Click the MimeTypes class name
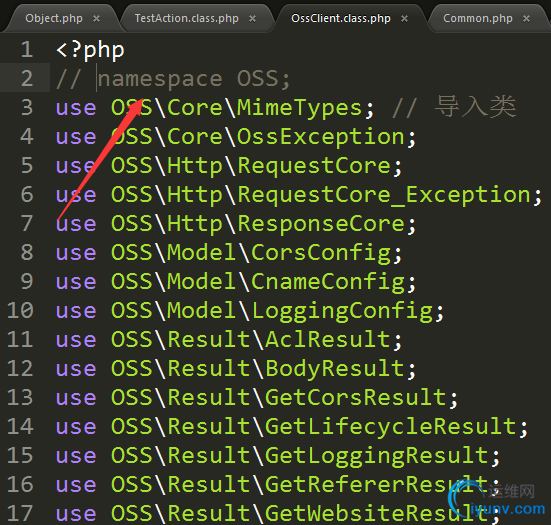This screenshot has height=525, width=551. coord(299,108)
